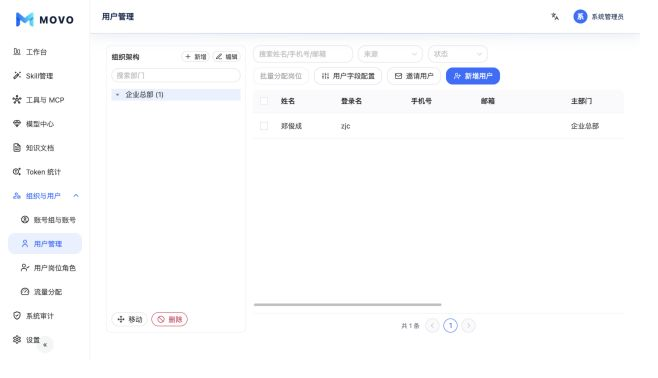
Task: Click the 邀请用户 button
Action: 414,76
